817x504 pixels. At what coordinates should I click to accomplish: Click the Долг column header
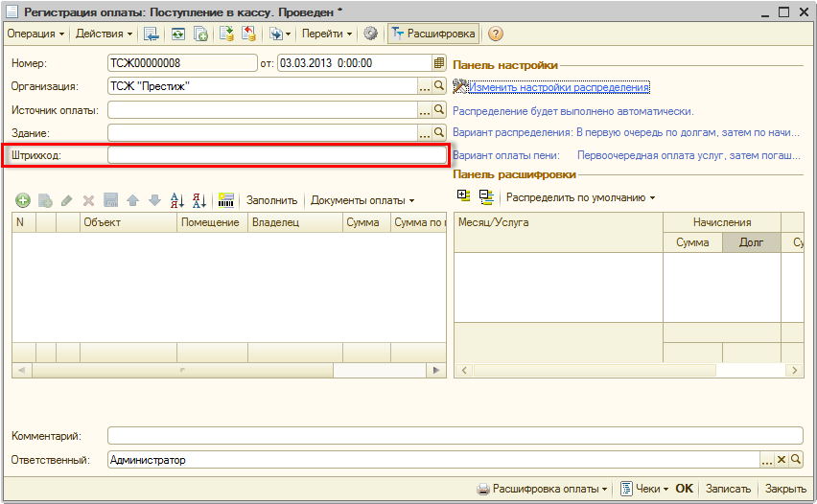point(752,242)
